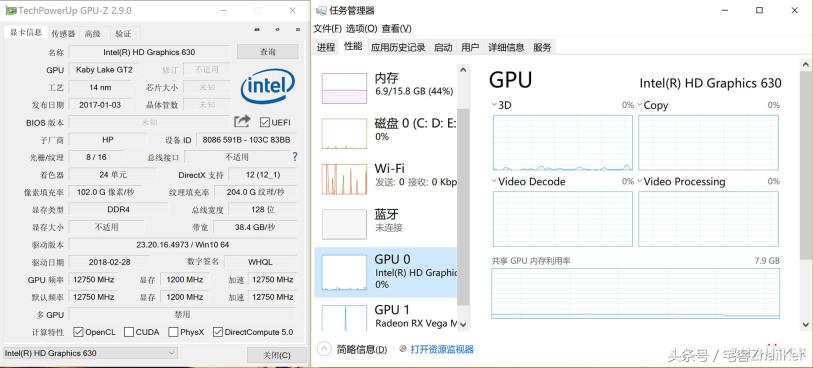Open the GPU-Z hamburger menu icon

click(298, 30)
